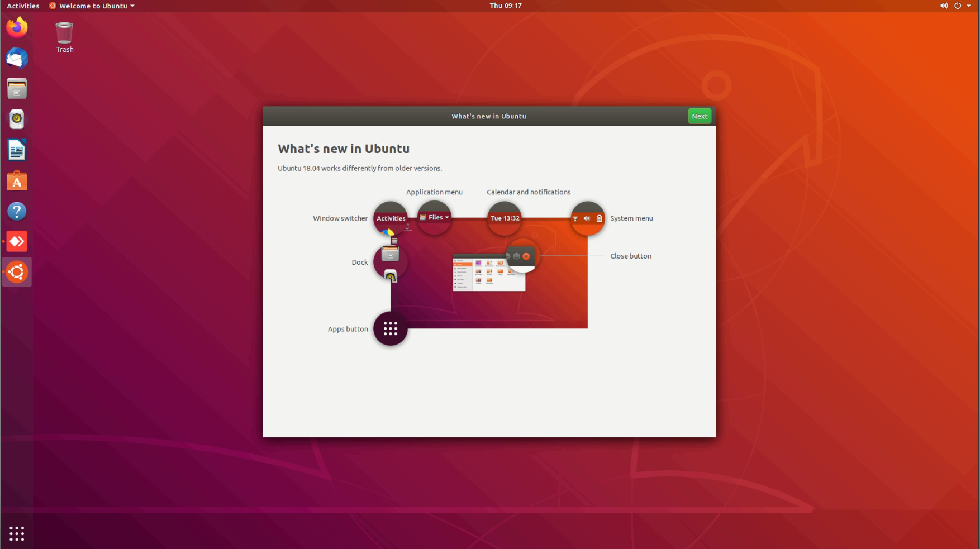Open the Trash icon on desktop
This screenshot has width=980, height=549.
(65, 37)
